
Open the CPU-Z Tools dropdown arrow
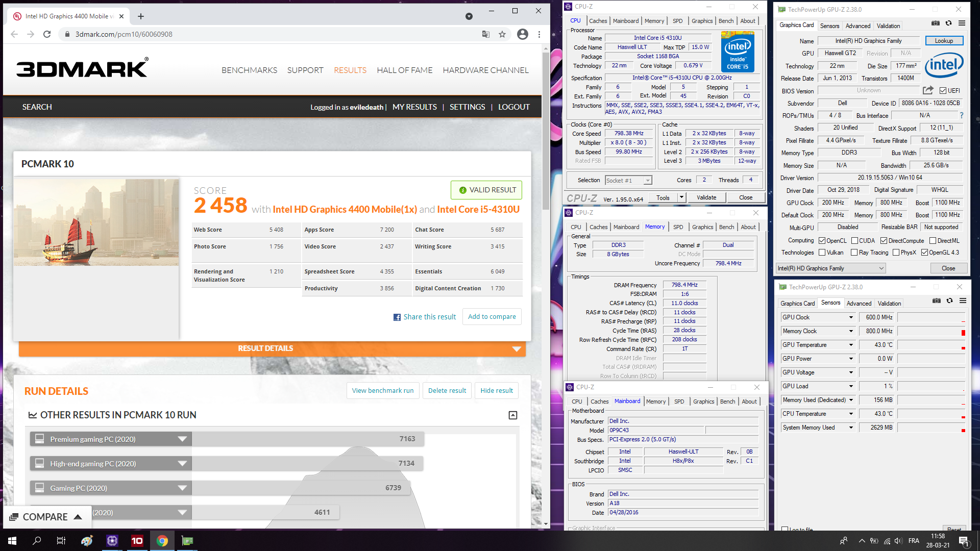(681, 197)
